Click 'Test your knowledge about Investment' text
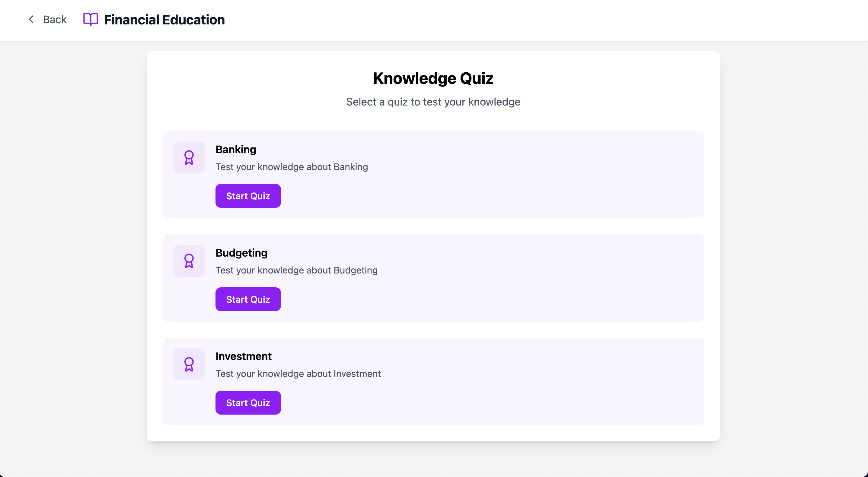This screenshot has width=868, height=477. (298, 374)
